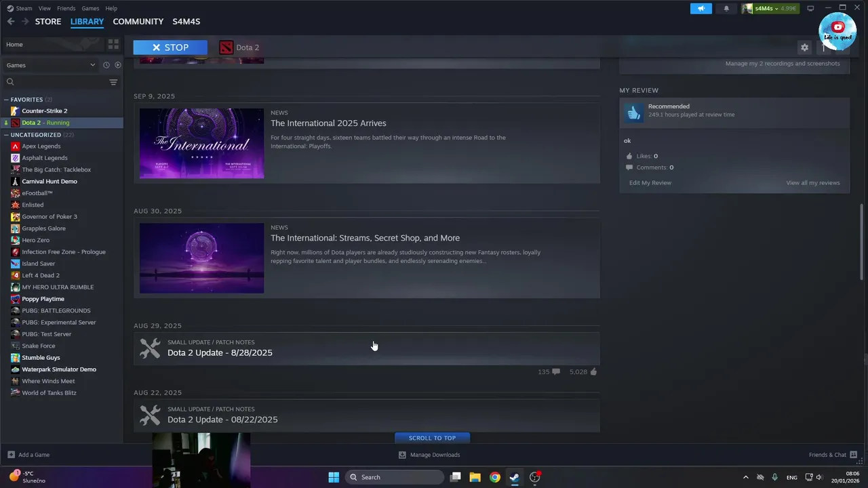
Task: Select Dota 2 - Running in favorites
Action: (x=62, y=123)
